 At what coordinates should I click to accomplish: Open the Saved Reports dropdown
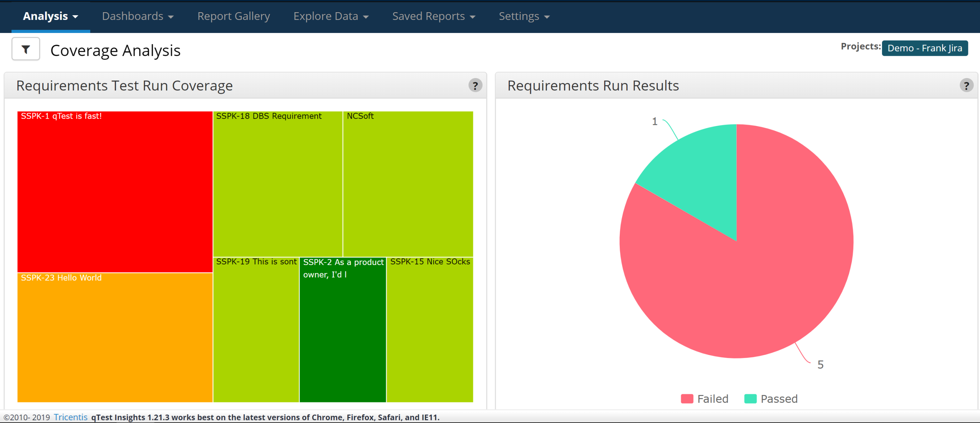click(x=433, y=16)
